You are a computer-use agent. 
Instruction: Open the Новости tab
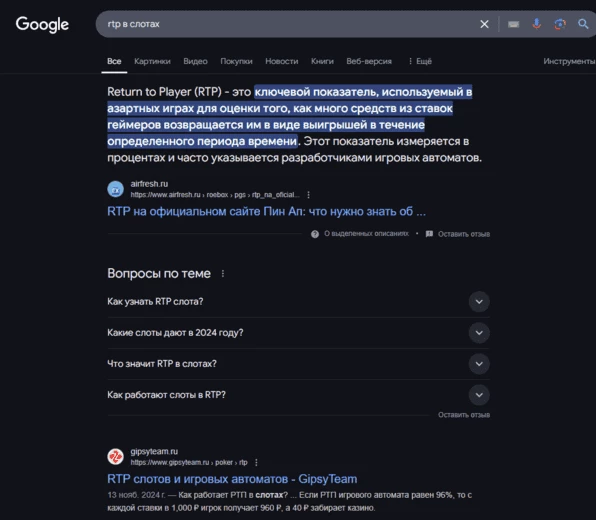[x=282, y=61]
